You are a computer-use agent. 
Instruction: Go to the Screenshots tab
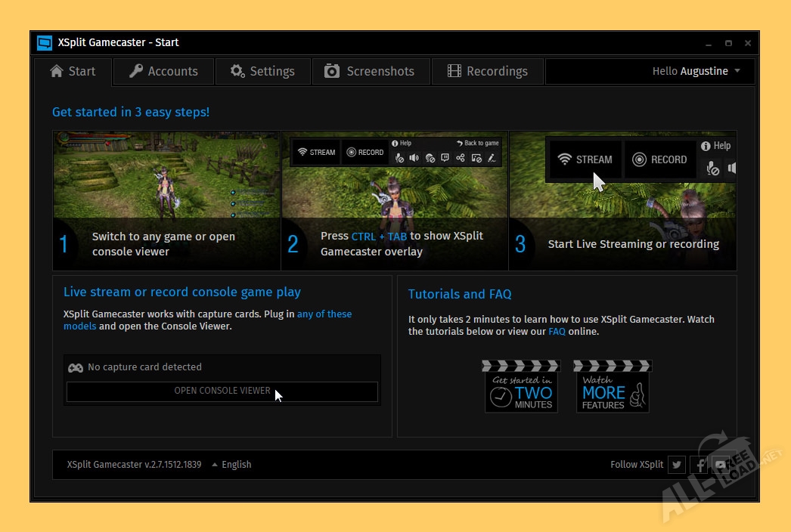(370, 71)
